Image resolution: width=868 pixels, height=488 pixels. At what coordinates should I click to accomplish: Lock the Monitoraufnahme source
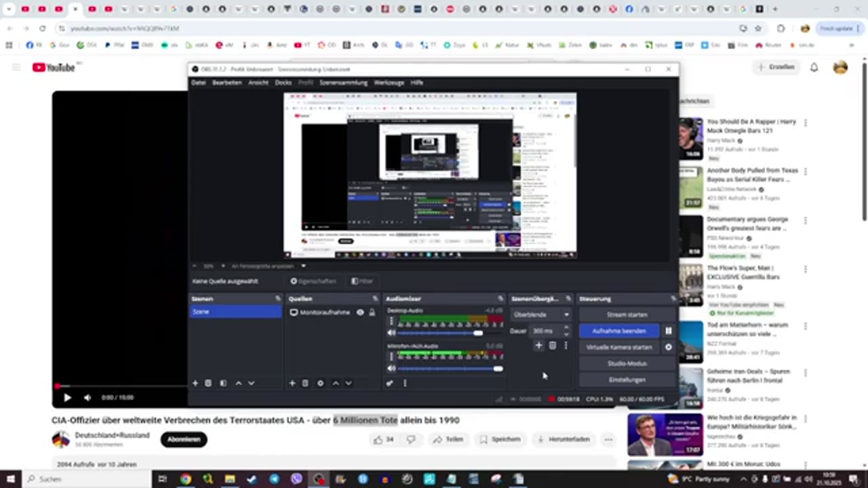pyautogui.click(x=372, y=312)
